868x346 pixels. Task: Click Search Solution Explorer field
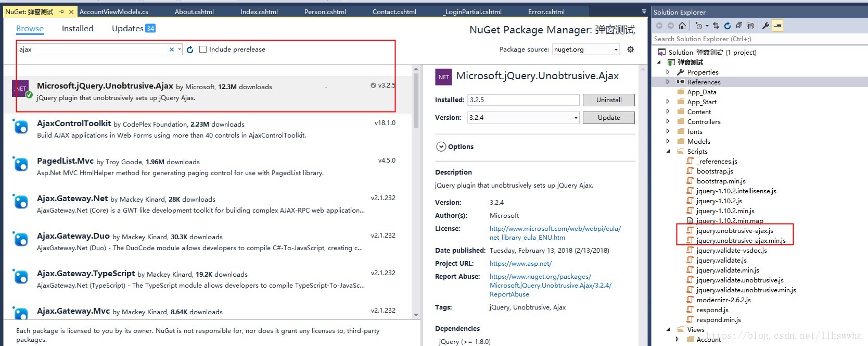pos(759,39)
